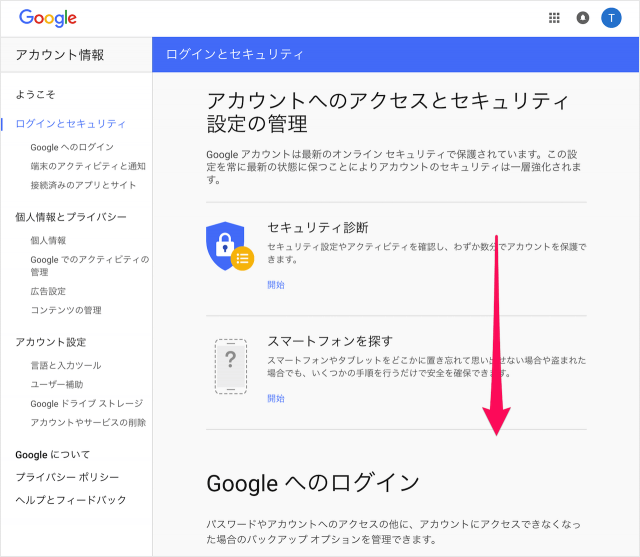Screen dimensions: 640x557
Task: Open Google でのアクティビティの管理 sidebar item
Action: click(x=90, y=266)
